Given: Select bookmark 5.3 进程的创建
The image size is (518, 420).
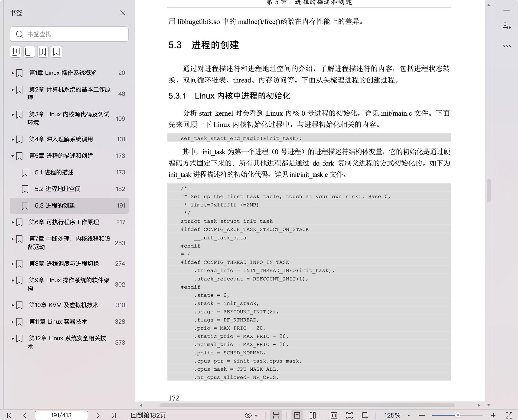Looking at the screenshot, I should coord(69,206).
